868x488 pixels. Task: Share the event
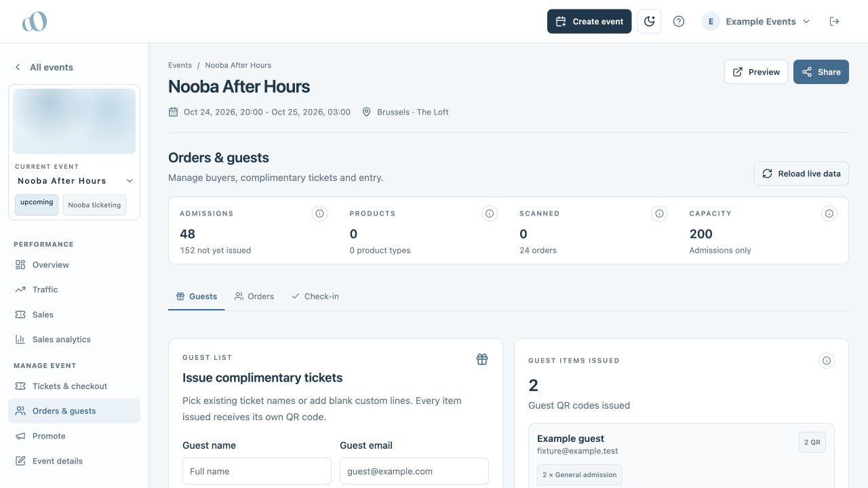[821, 72]
